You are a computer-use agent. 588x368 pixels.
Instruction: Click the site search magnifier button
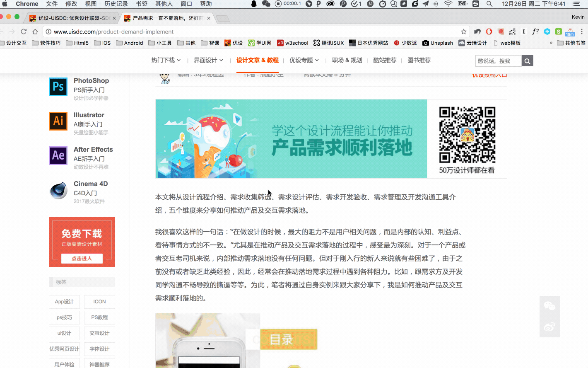click(x=527, y=61)
